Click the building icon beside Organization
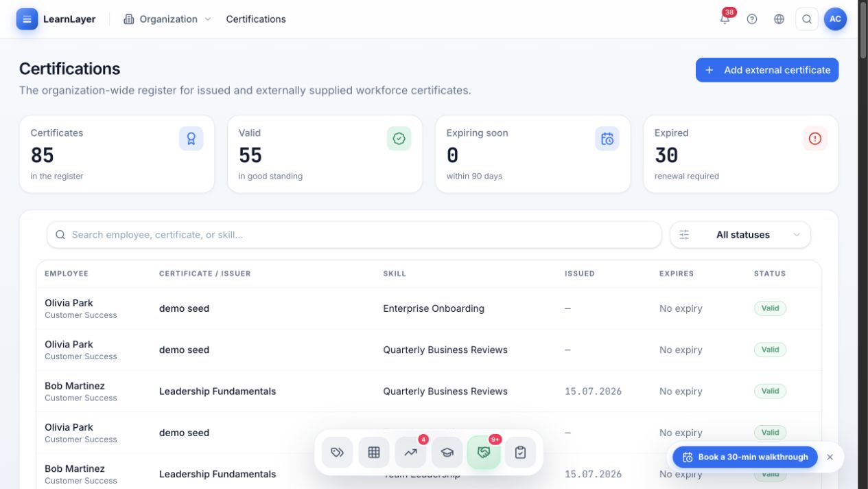The width and height of the screenshot is (868, 489). pos(128,19)
